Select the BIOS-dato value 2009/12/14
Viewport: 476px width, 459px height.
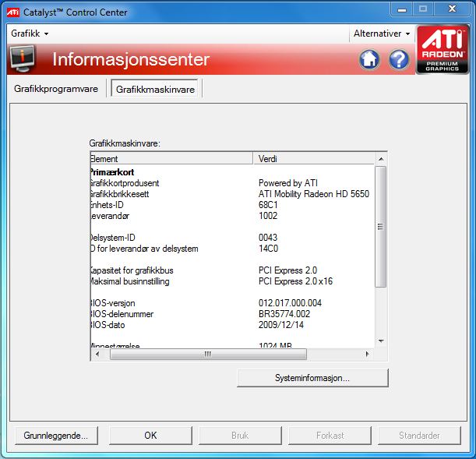click(281, 325)
